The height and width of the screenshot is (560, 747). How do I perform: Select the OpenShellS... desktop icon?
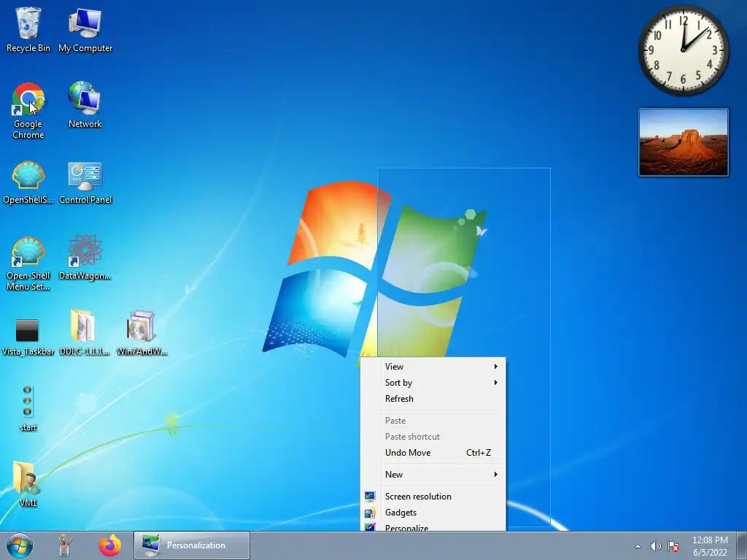[x=28, y=183]
